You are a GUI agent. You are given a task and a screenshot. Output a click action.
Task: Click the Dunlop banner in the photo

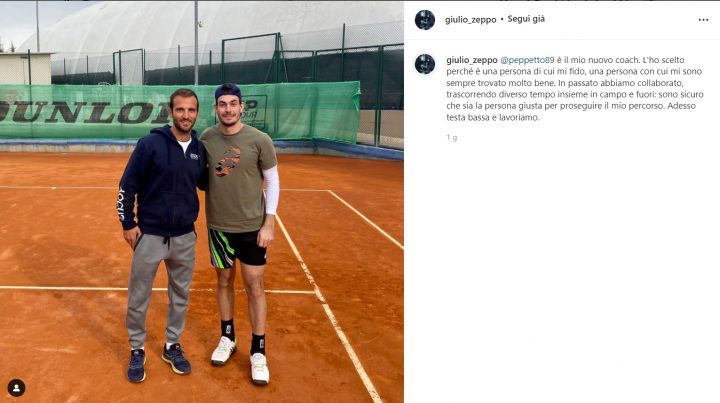[x=180, y=112]
